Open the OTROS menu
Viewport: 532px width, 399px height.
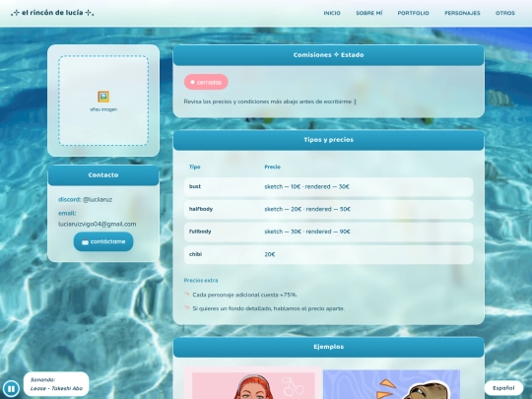tap(505, 13)
